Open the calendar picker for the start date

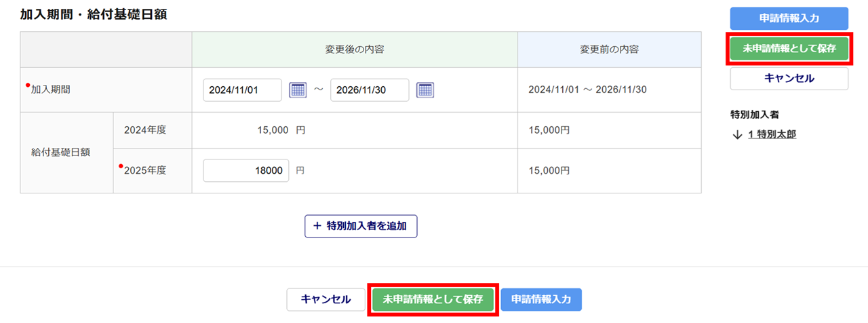pyautogui.click(x=298, y=90)
